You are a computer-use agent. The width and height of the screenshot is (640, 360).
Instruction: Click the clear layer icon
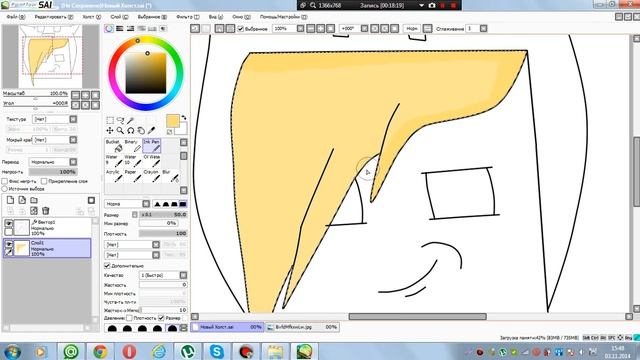[34, 211]
